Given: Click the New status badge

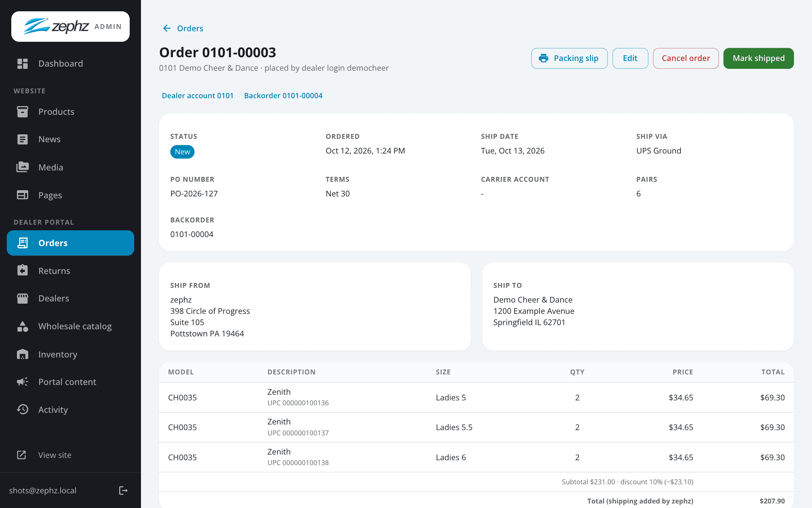Looking at the screenshot, I should (x=182, y=152).
